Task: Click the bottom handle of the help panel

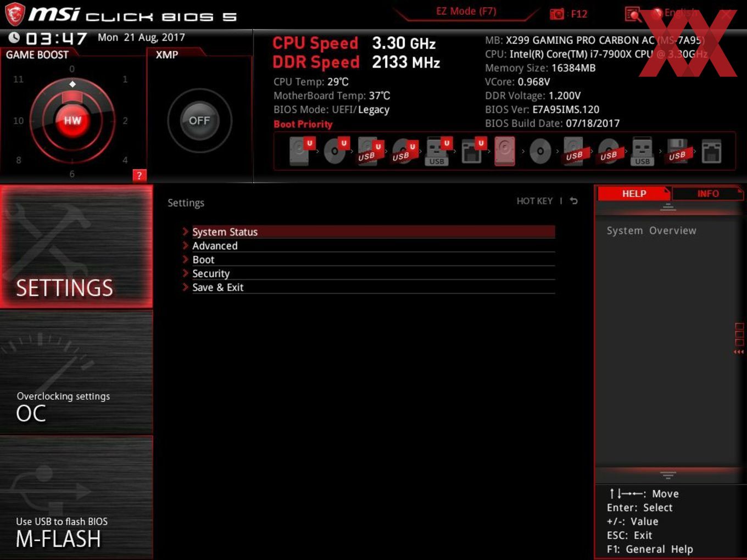Action: [x=668, y=474]
